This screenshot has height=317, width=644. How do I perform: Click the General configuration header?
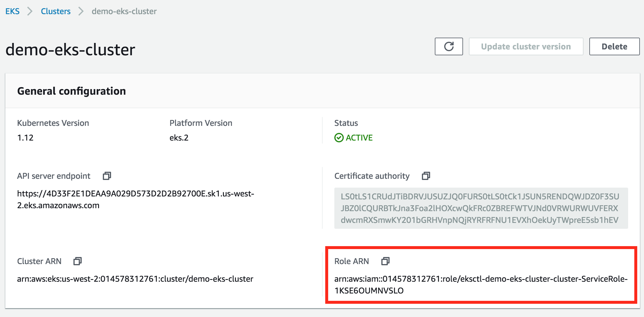tap(71, 91)
